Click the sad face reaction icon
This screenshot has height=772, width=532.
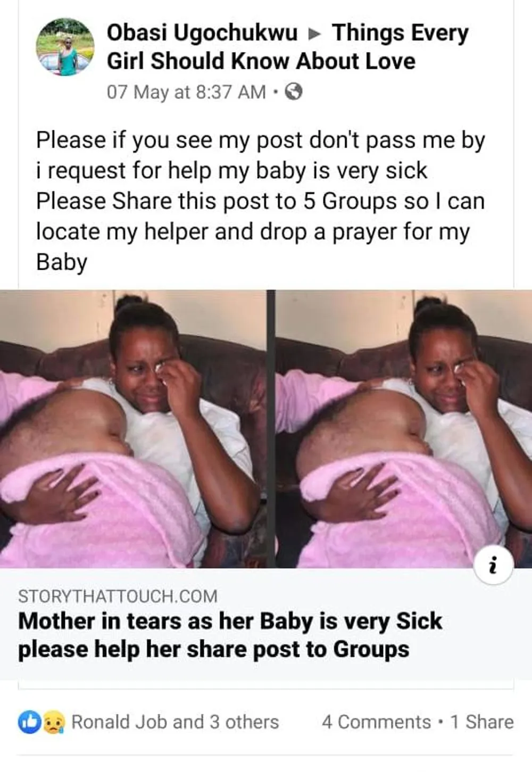click(53, 722)
